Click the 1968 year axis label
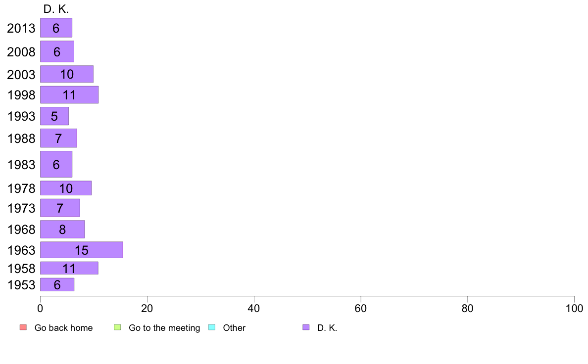Image resolution: width=588 pixels, height=364 pixels. [x=21, y=229]
